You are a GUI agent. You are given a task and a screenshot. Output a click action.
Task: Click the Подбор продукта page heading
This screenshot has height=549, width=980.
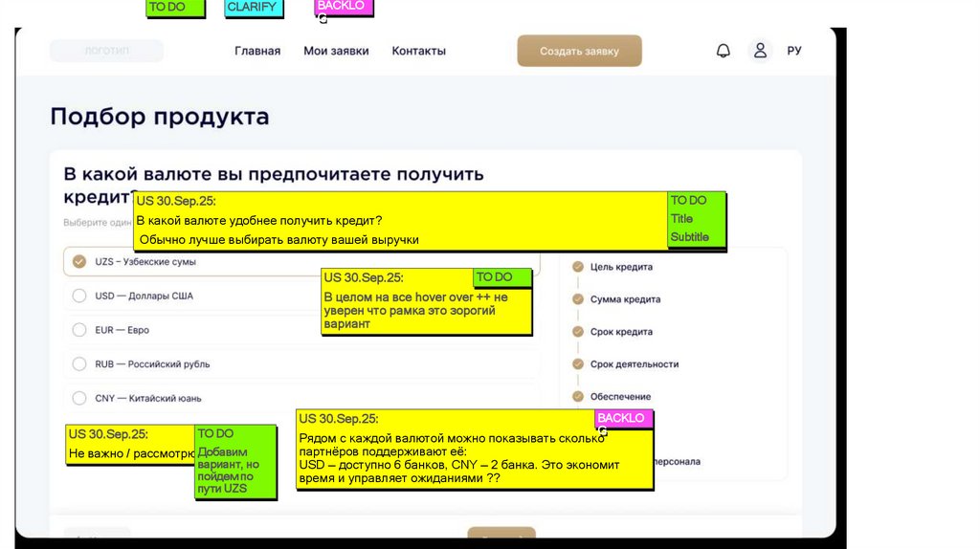click(160, 117)
